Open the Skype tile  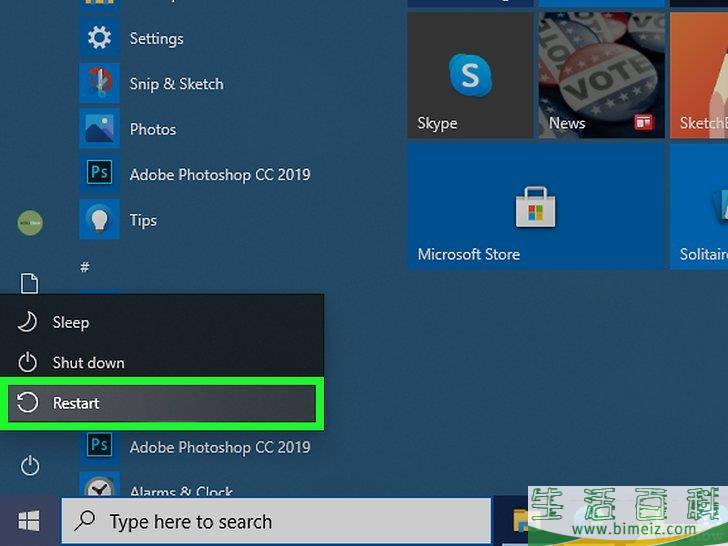[470, 76]
